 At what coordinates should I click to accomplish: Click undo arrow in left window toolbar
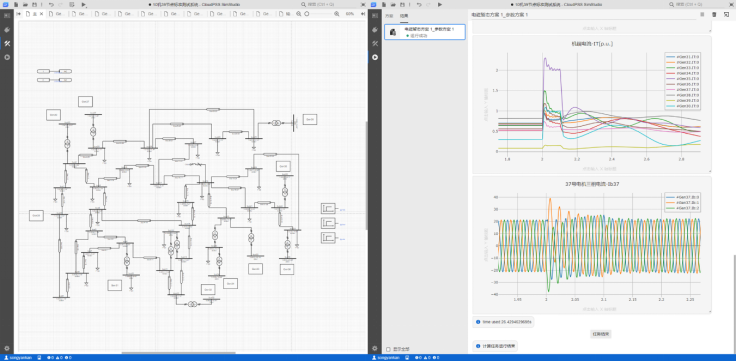[x=51, y=5]
